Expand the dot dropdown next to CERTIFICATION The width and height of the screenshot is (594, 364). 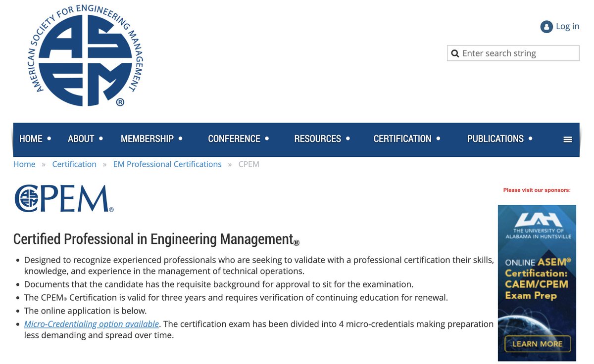[438, 138]
